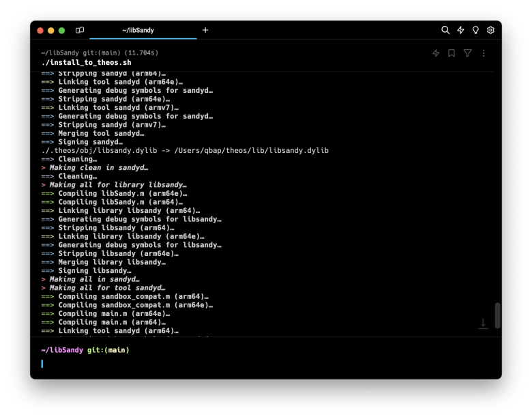This screenshot has width=532, height=419.
Task: Click the "Making clean in sandyd…" line
Action: [x=95, y=168]
